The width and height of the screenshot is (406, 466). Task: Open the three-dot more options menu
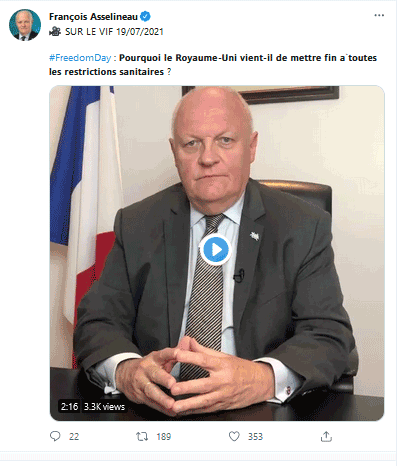tap(379, 15)
